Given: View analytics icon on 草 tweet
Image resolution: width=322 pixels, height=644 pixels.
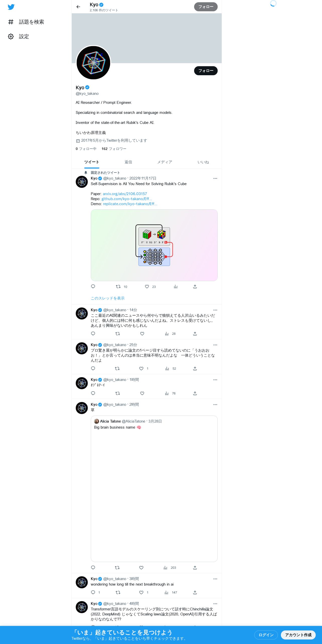Looking at the screenshot, I should [166, 568].
